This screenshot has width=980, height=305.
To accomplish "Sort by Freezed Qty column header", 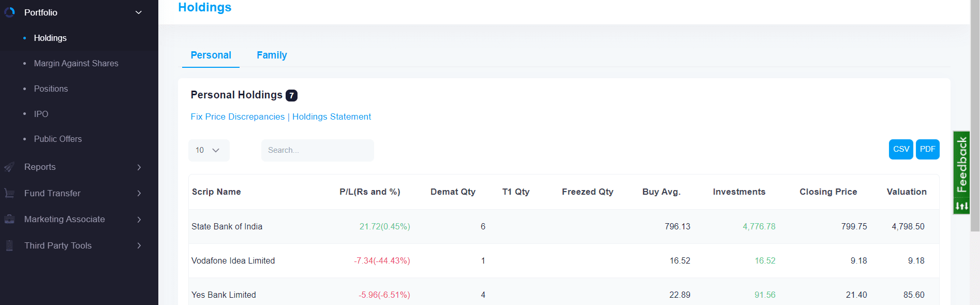I will (588, 192).
